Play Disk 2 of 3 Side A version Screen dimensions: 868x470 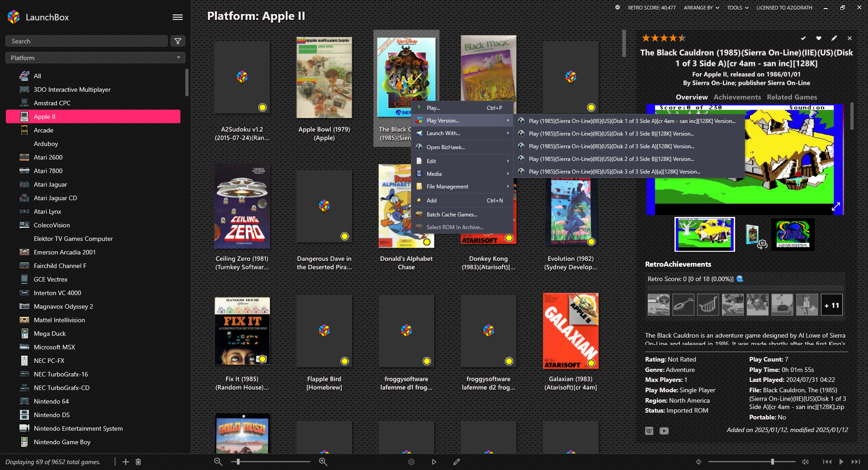[629, 146]
